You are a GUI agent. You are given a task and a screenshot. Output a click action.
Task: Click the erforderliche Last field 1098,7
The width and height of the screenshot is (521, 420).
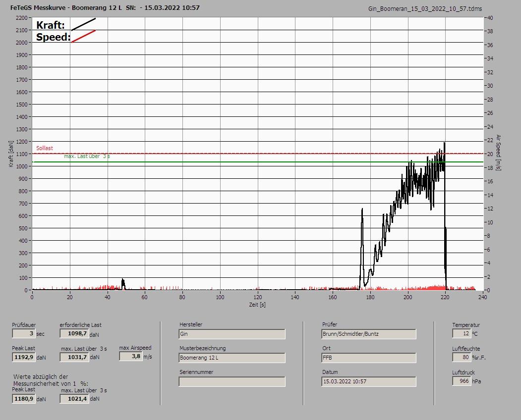(x=74, y=333)
